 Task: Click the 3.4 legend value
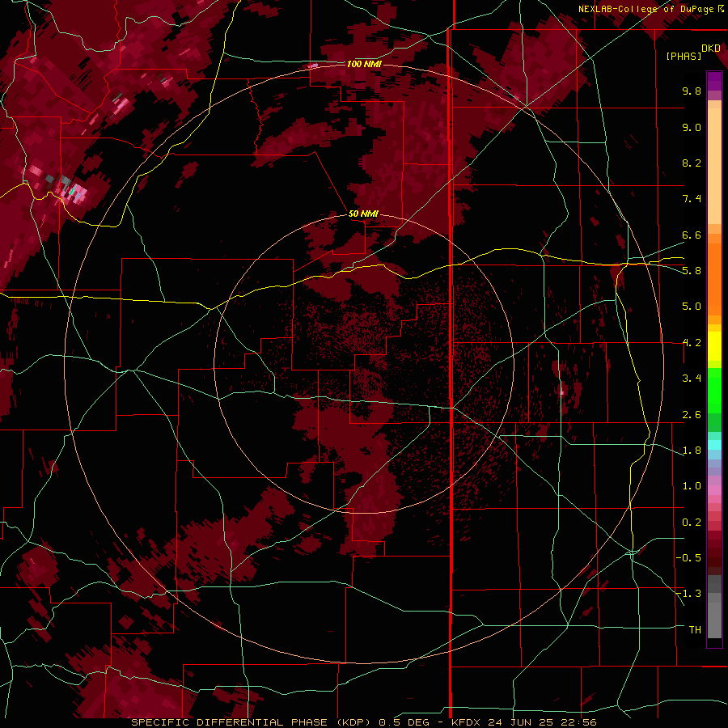click(692, 379)
